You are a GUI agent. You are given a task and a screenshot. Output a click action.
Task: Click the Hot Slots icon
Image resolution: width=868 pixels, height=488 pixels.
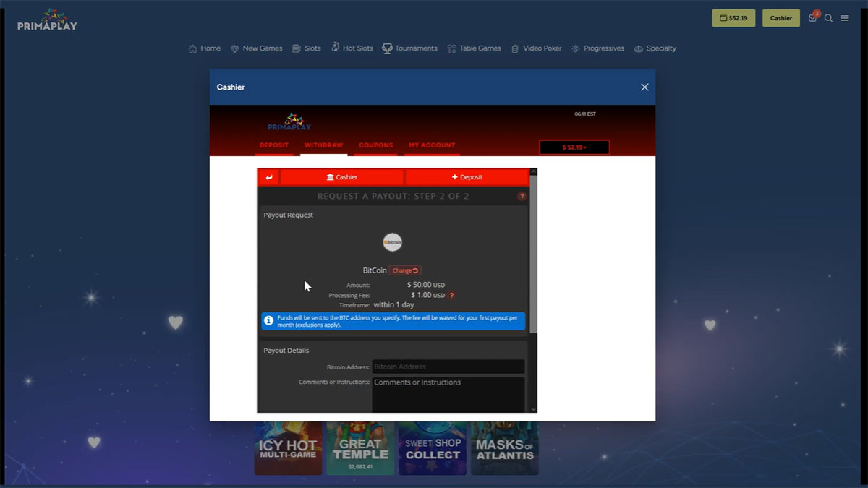(x=335, y=47)
